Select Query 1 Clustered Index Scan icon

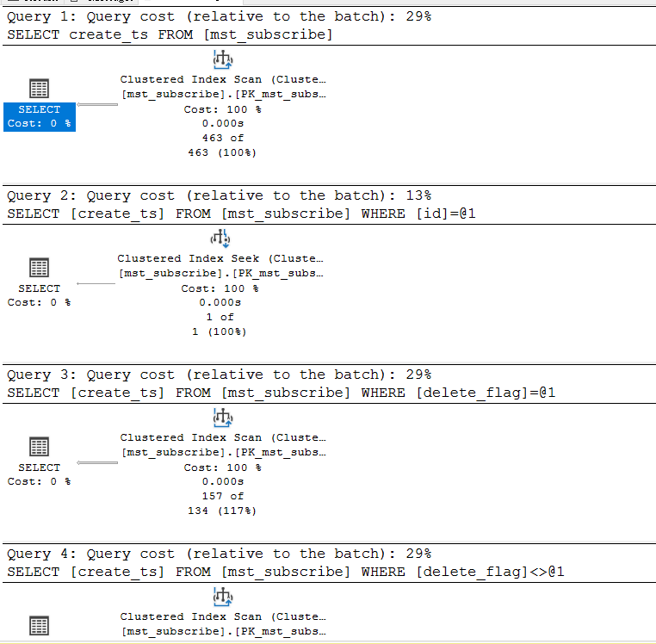(223, 60)
